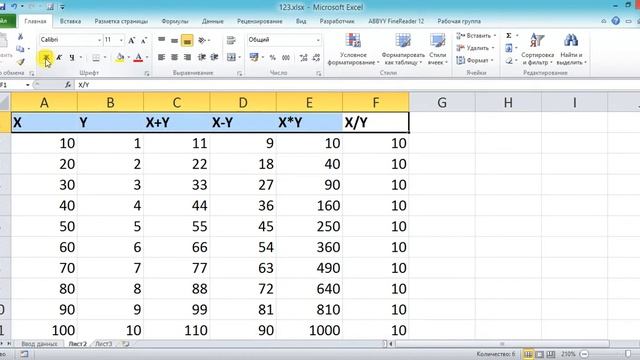The image size is (640, 360).
Task: Switch to Разметка страницы tab
Action: 121,21
